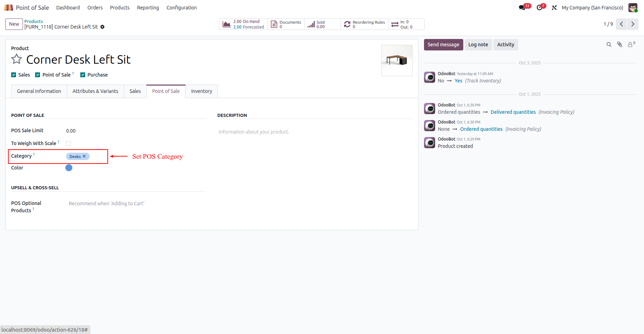The width and height of the screenshot is (644, 334).
Task: Open the attachments paperclip icon
Action: coord(620,45)
